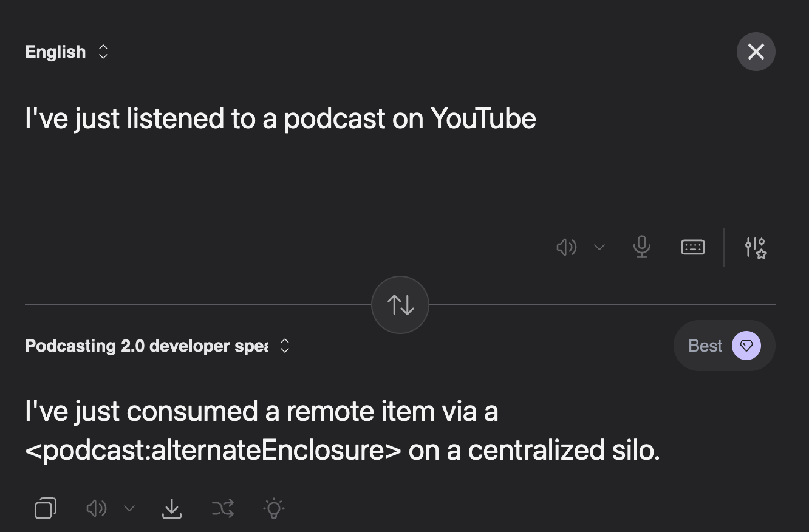Close the translation panel
This screenshot has width=809, height=532.
[x=756, y=52]
